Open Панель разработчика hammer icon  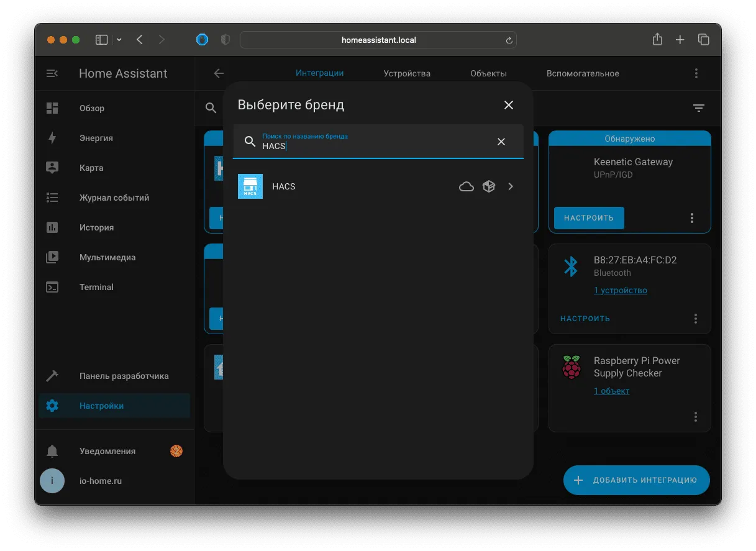tap(52, 376)
